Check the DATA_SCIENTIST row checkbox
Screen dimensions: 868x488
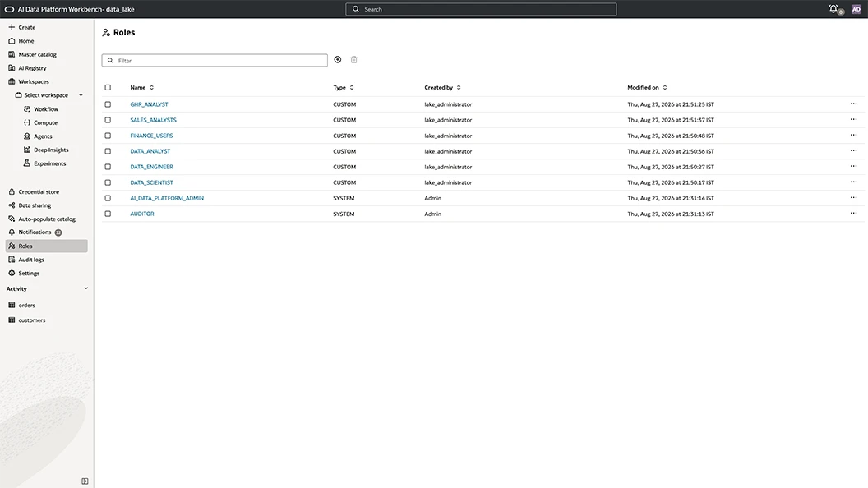[108, 182]
